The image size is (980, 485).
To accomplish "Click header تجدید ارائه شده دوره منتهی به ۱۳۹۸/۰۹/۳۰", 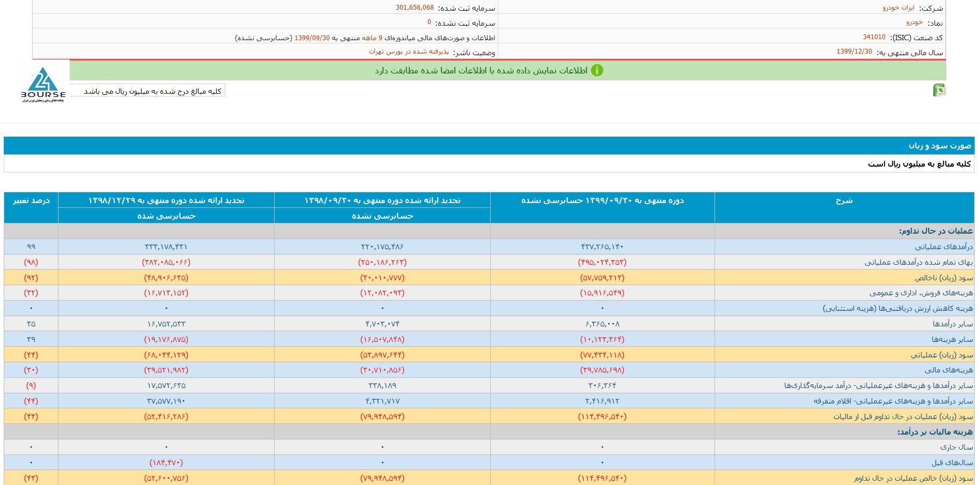I will click(x=382, y=200).
